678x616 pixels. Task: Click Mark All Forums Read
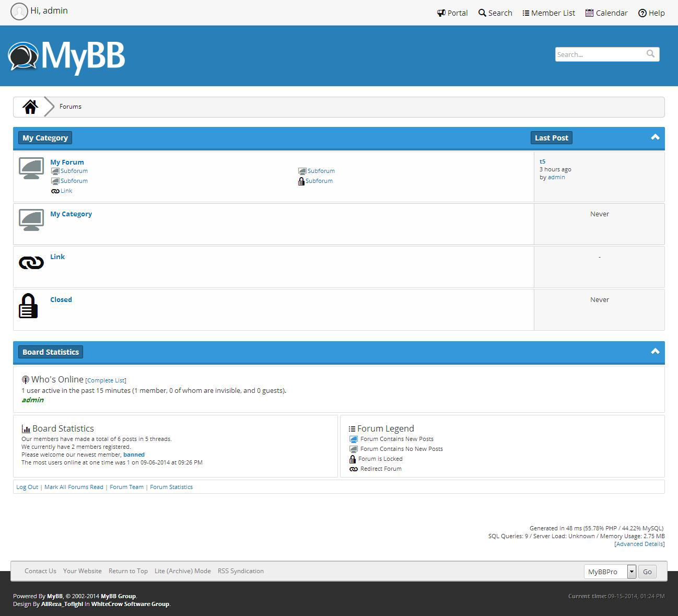(x=74, y=486)
